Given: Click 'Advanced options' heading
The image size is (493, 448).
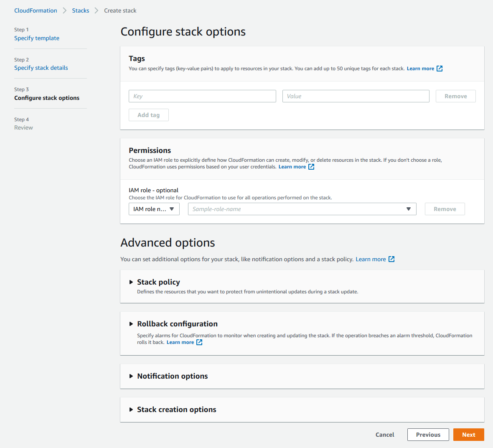Looking at the screenshot, I should [x=168, y=242].
